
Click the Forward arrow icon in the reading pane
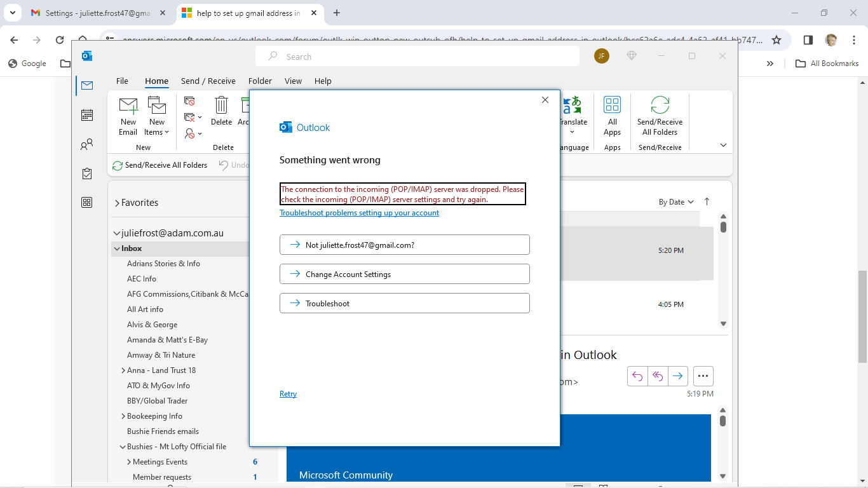pyautogui.click(x=678, y=376)
